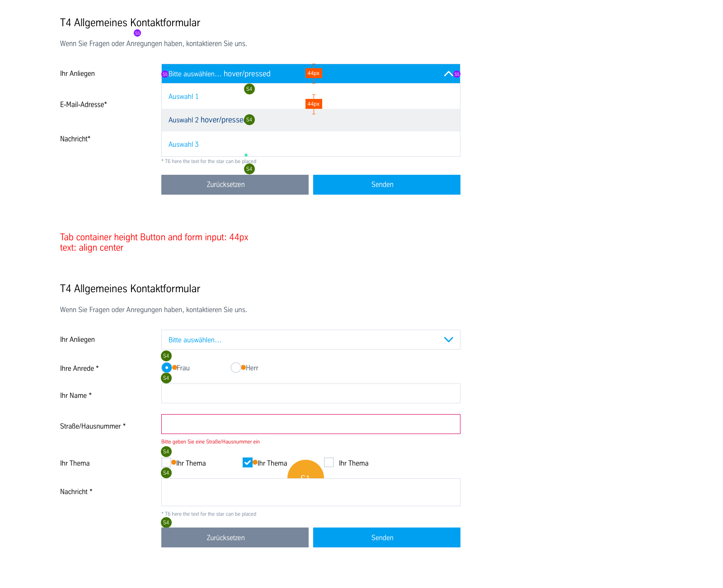Click the lower Zurücksetzen button
The height and width of the screenshot is (588, 723).
click(235, 537)
